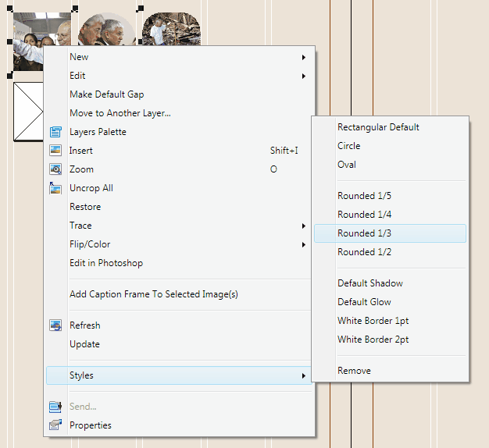Click the Uncrop All icon
The image size is (489, 448).
(x=55, y=188)
